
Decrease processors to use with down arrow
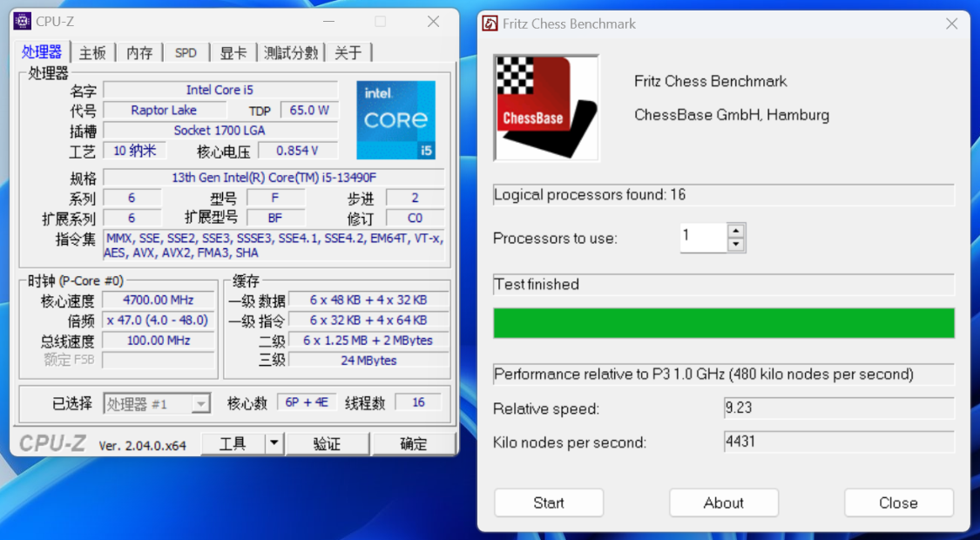(x=736, y=245)
